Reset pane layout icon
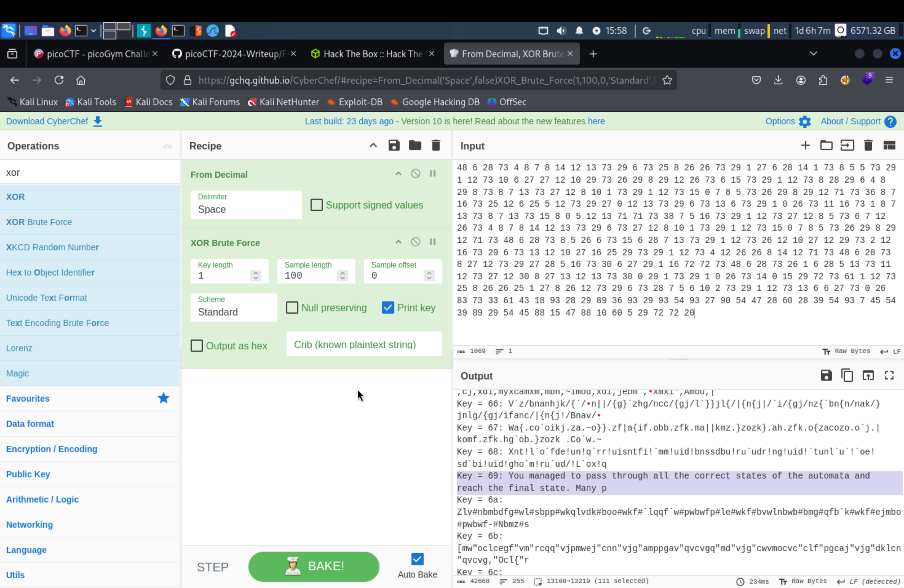The height and width of the screenshot is (588, 904). pos(889,145)
